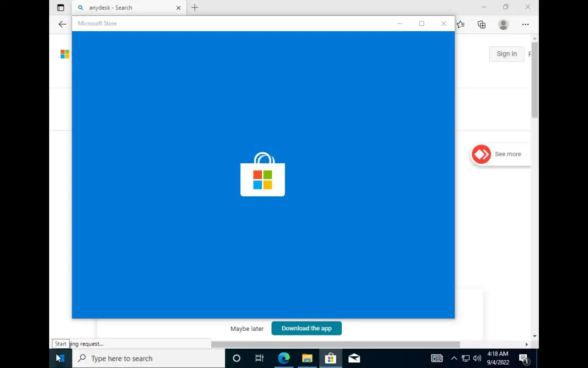Show hidden tray icons chevron
Image resolution: width=588 pixels, height=368 pixels.
click(454, 358)
